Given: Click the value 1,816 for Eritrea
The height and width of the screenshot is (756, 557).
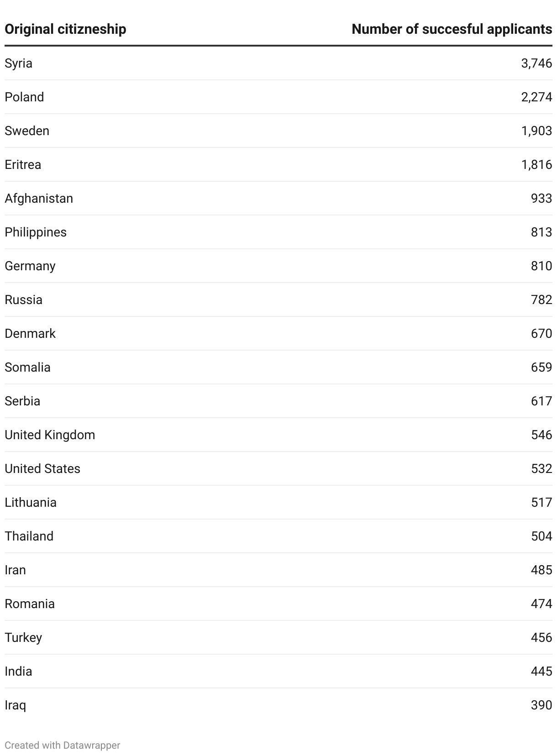Looking at the screenshot, I should point(536,164).
